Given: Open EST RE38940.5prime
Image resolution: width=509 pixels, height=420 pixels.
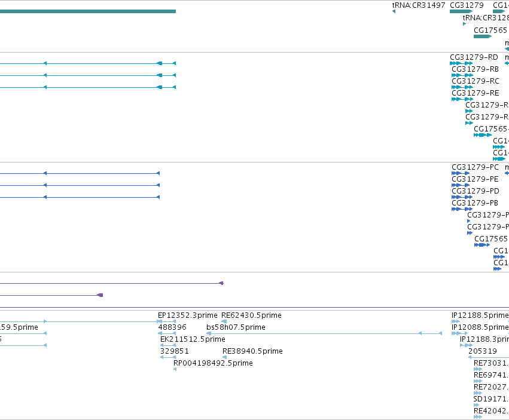Looking at the screenshot, I should point(252,351).
